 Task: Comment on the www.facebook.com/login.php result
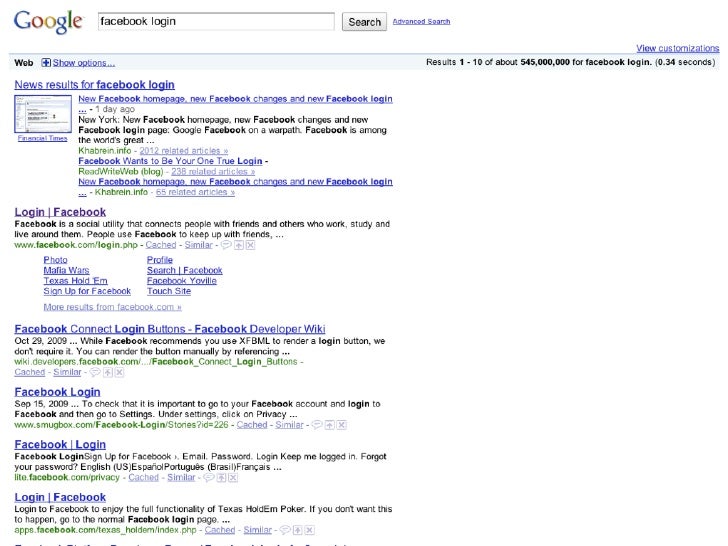click(x=226, y=245)
